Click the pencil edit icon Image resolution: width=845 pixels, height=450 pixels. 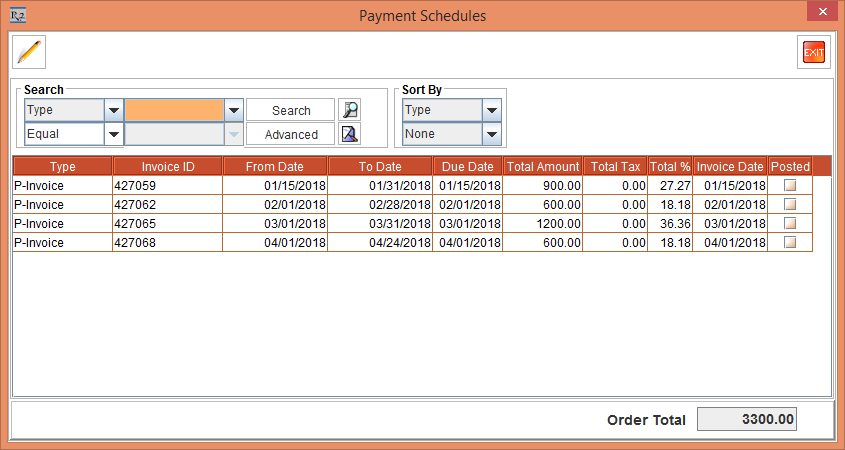pyautogui.click(x=30, y=52)
